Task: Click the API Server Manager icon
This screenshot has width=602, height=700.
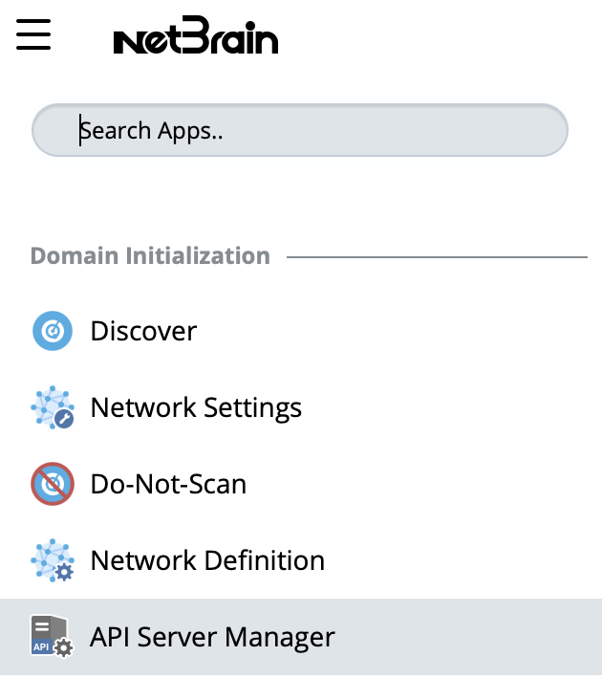Action: 52,637
